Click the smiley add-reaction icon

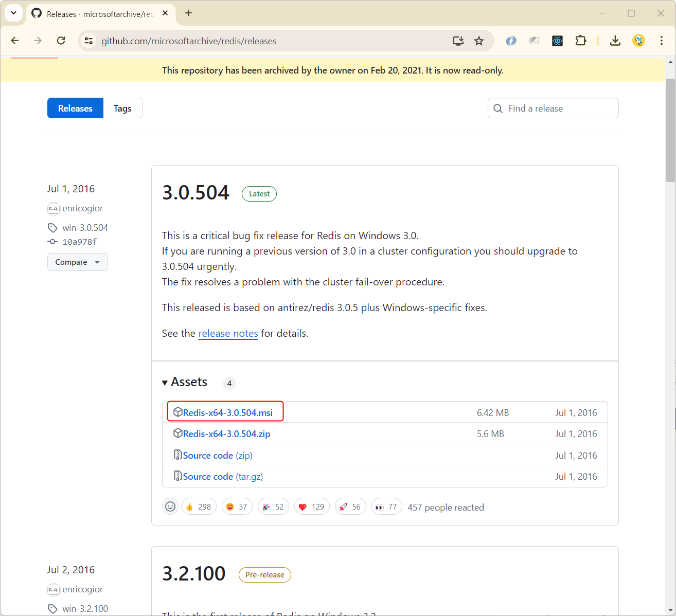click(170, 506)
